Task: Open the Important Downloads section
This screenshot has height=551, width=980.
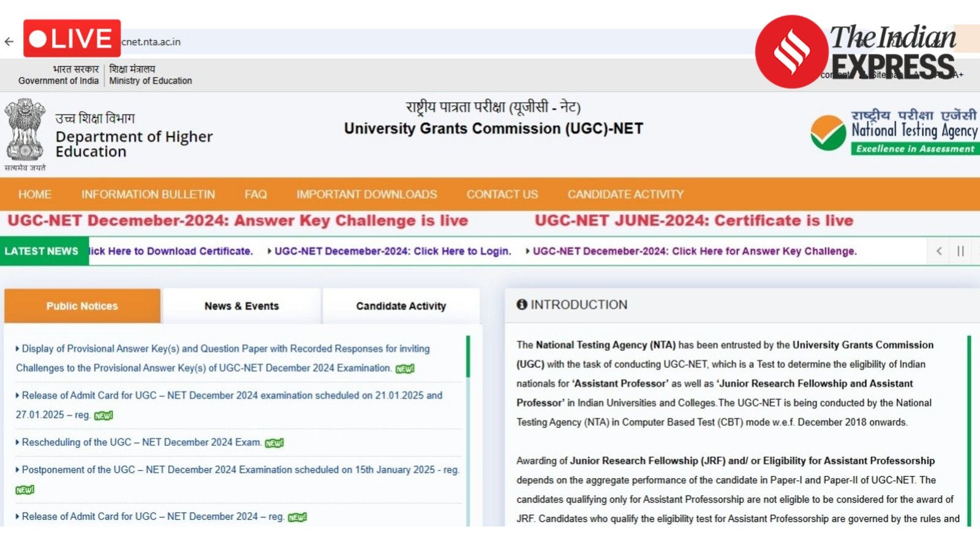Action: (366, 194)
